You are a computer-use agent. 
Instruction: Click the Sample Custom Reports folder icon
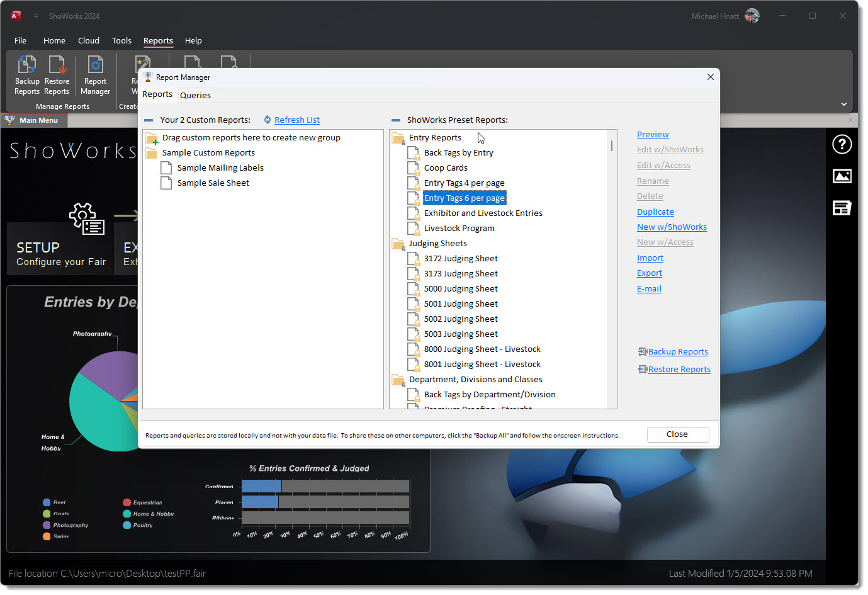(x=152, y=153)
